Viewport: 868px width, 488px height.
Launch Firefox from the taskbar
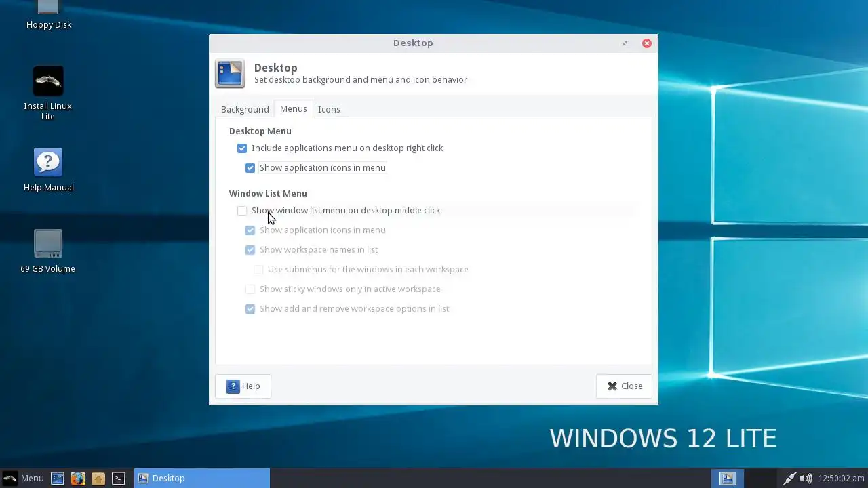pos(78,478)
